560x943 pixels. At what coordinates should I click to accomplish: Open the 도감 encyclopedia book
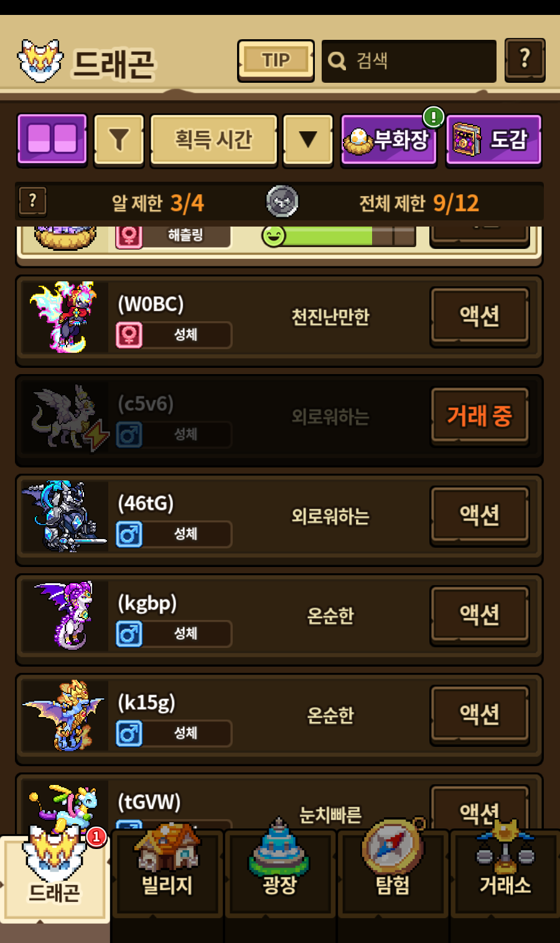(493, 140)
